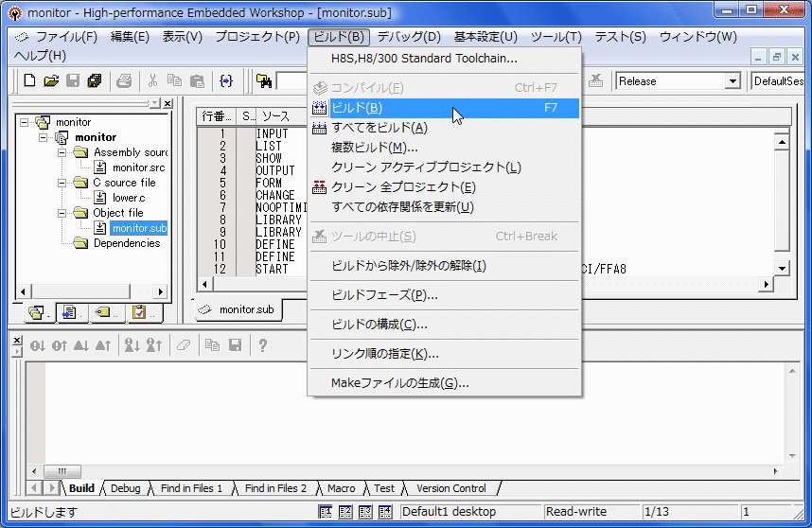Open the ファイル(F) menu
Viewport: 812px width, 528px height.
[x=65, y=37]
